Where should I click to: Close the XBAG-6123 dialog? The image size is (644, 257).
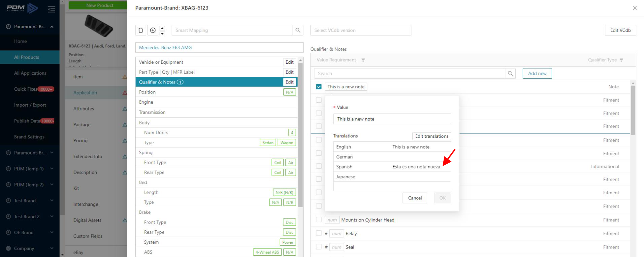(635, 8)
